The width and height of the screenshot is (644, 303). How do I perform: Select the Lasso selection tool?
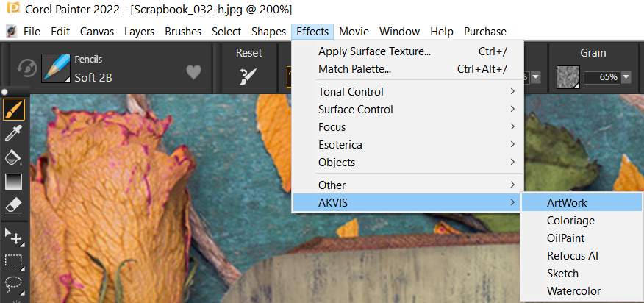pyautogui.click(x=13, y=285)
